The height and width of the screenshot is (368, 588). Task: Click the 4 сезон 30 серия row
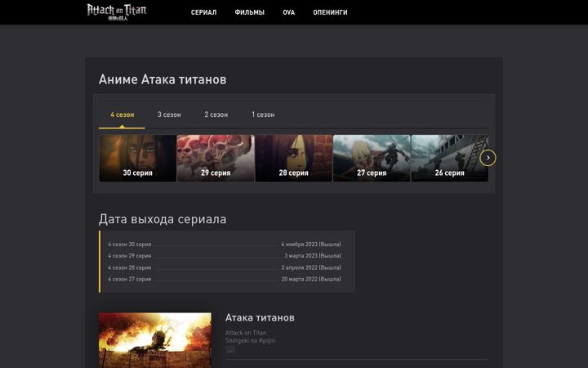(225, 244)
